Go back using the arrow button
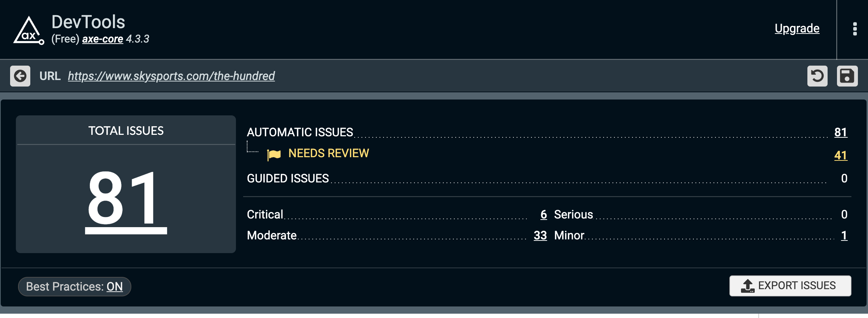The image size is (868, 318). (x=20, y=76)
